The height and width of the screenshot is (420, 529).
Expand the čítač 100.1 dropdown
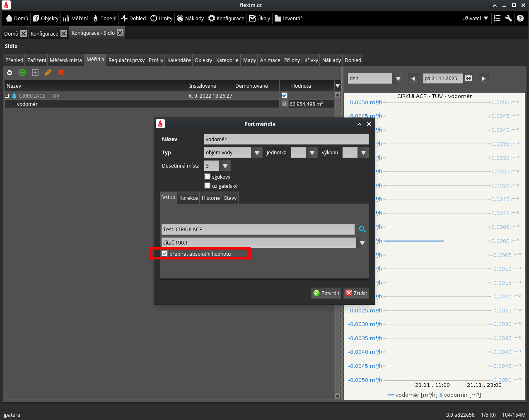tap(362, 243)
